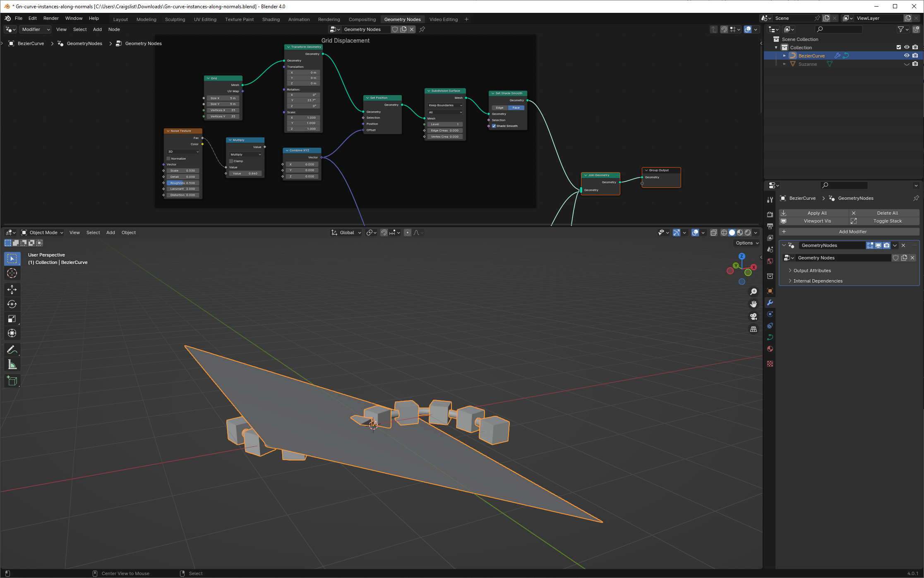The width and height of the screenshot is (924, 578).
Task: Select the Measure tool
Action: click(x=12, y=365)
